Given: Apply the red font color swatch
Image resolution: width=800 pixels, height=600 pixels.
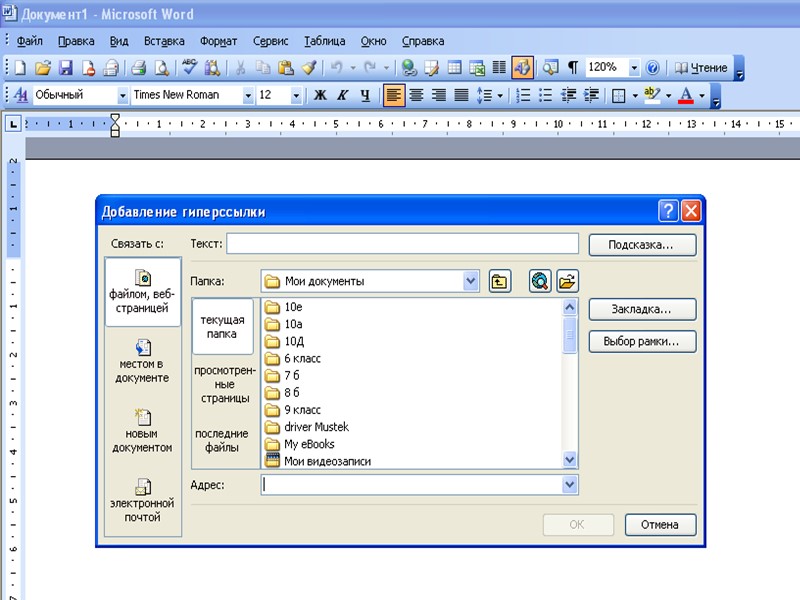Looking at the screenshot, I should [686, 95].
